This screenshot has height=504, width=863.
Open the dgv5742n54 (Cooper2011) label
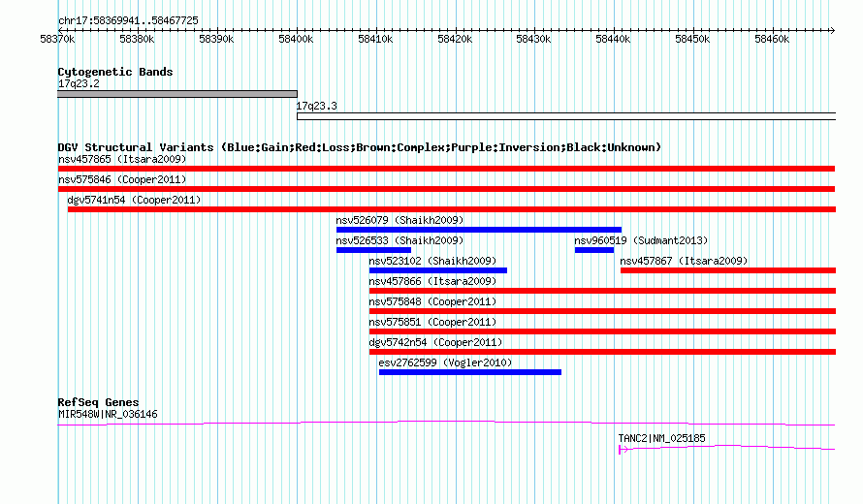click(x=436, y=342)
